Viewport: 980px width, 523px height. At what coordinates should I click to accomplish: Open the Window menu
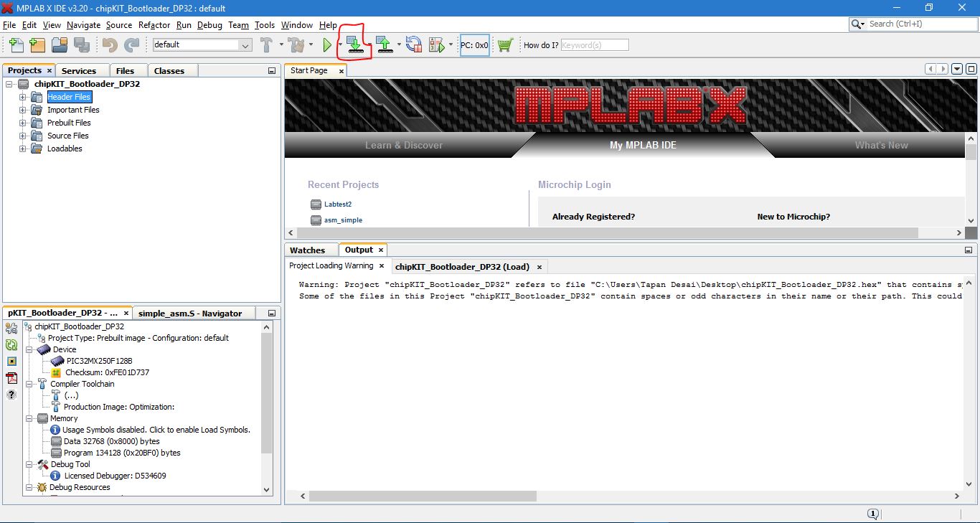(296, 25)
